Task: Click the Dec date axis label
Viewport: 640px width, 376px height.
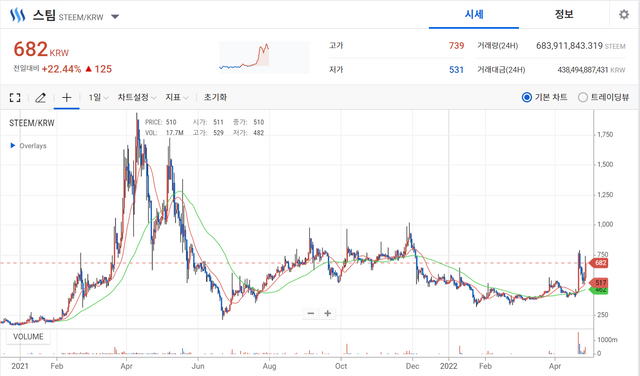Action: pos(412,366)
